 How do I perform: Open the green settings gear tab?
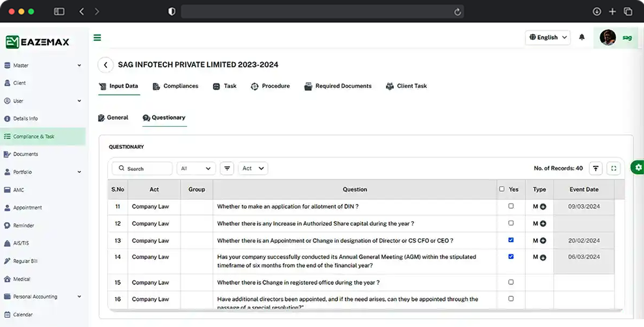click(638, 167)
